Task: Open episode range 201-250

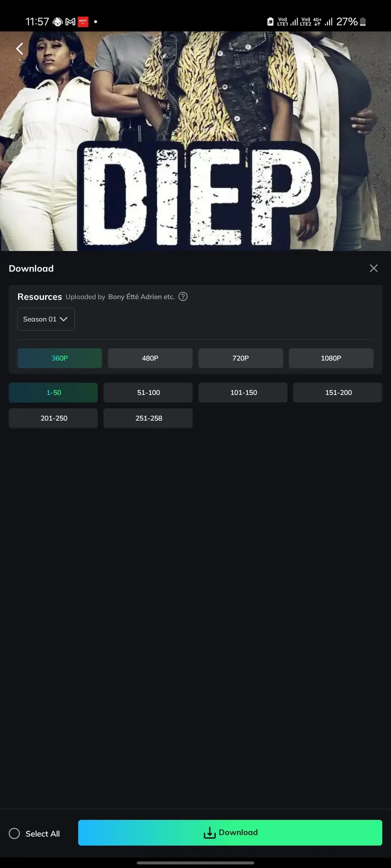Action: (53, 418)
